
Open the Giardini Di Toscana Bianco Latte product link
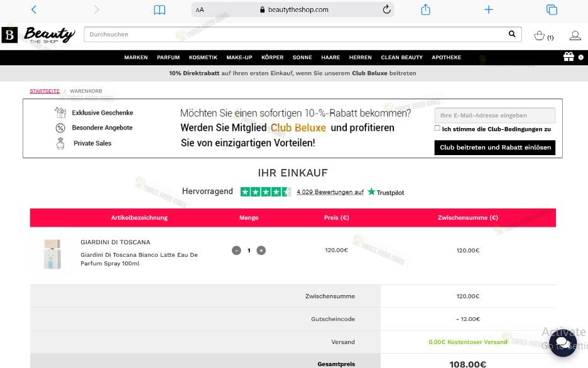point(139,259)
